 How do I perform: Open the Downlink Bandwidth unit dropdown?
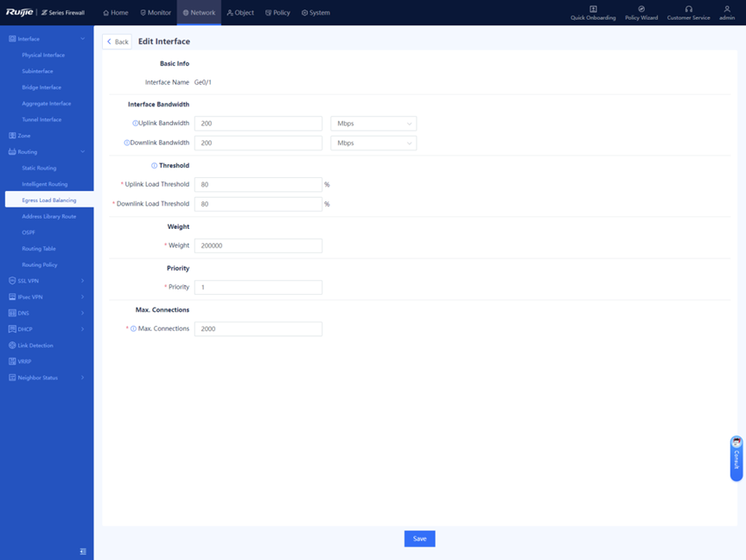tap(373, 143)
